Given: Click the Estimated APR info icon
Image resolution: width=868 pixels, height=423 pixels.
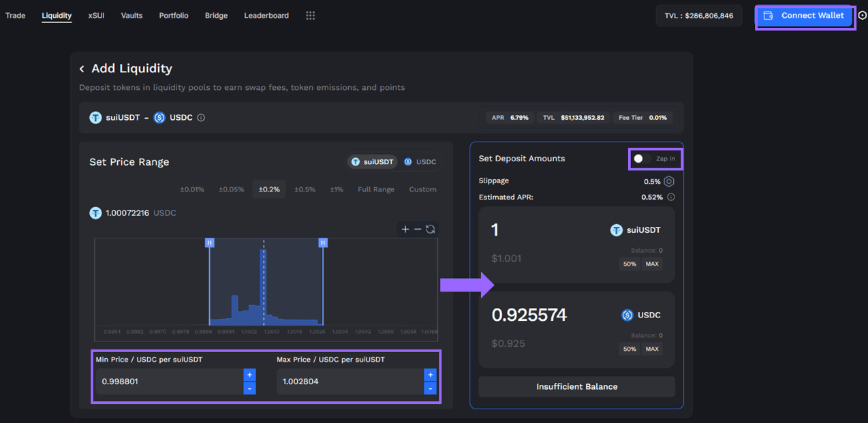Looking at the screenshot, I should point(671,198).
